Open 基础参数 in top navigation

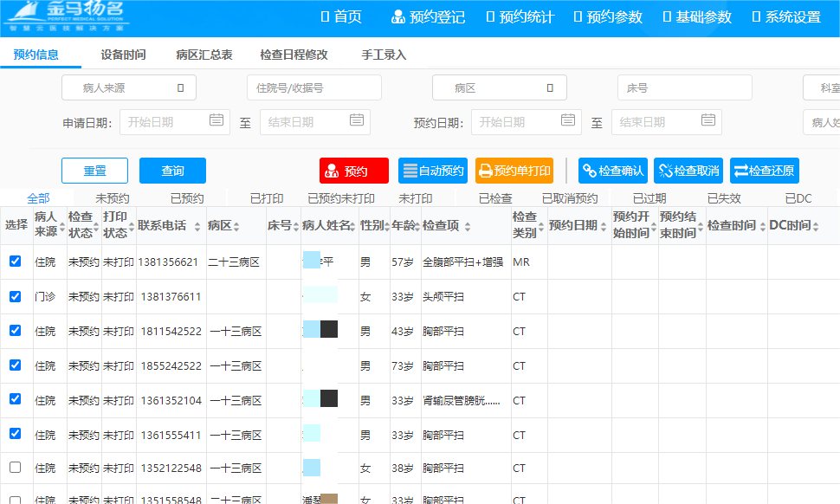click(x=697, y=17)
